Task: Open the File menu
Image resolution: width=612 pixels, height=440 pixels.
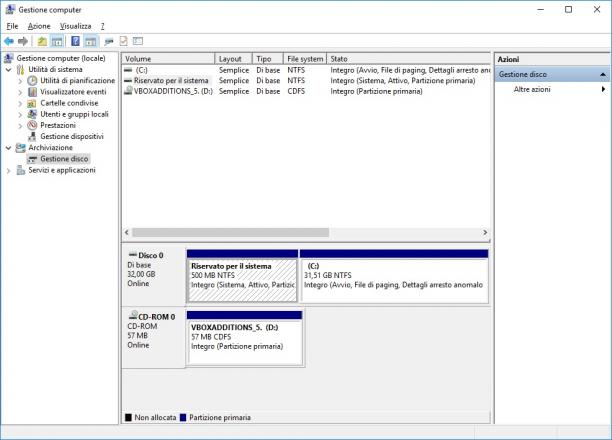Action: 12,26
